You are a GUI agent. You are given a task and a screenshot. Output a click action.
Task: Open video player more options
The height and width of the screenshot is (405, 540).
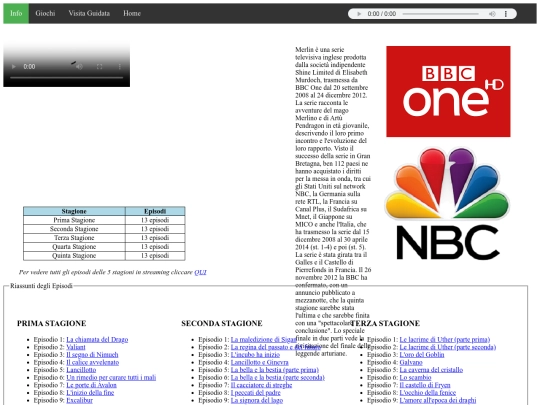[120, 66]
